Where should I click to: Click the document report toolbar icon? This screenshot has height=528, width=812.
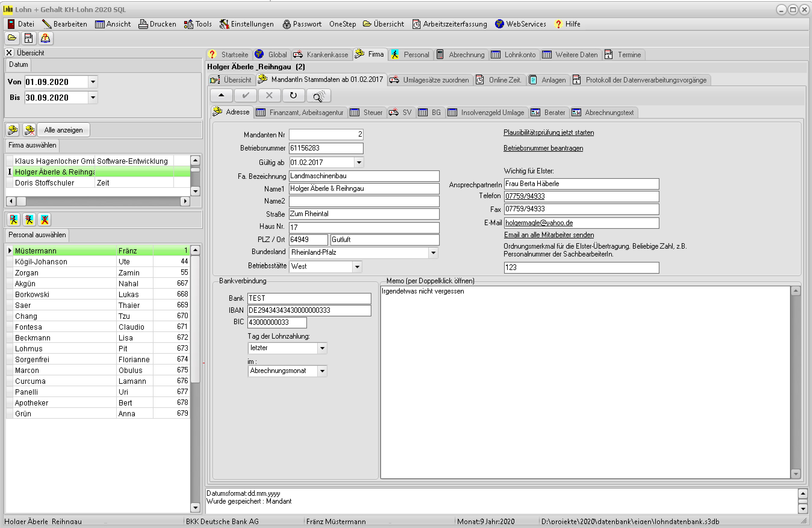(x=29, y=38)
